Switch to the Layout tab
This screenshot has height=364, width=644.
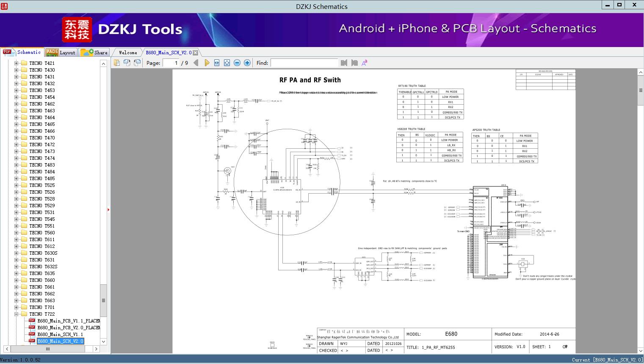tap(61, 53)
